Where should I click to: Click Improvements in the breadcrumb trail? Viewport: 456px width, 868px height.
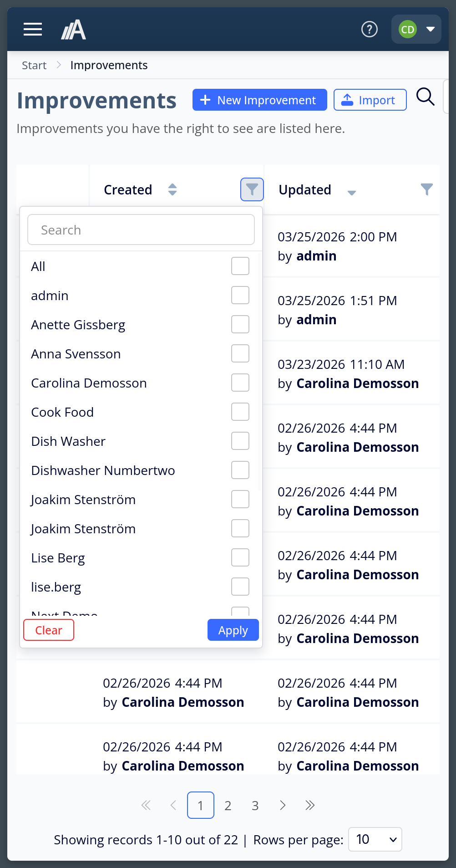click(109, 65)
